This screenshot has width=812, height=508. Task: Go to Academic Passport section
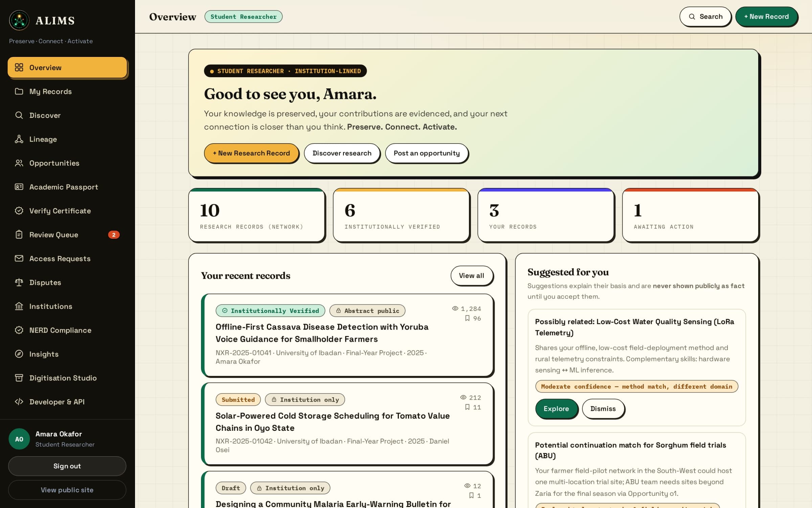(67, 187)
